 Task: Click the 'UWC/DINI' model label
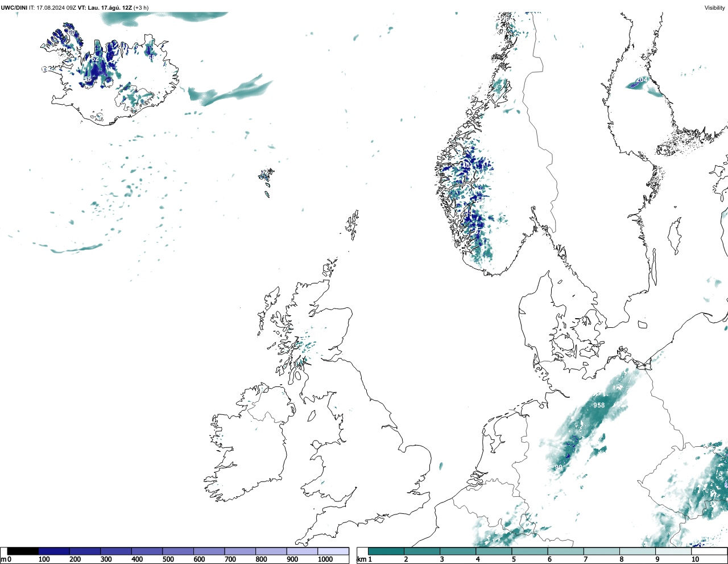14,7
